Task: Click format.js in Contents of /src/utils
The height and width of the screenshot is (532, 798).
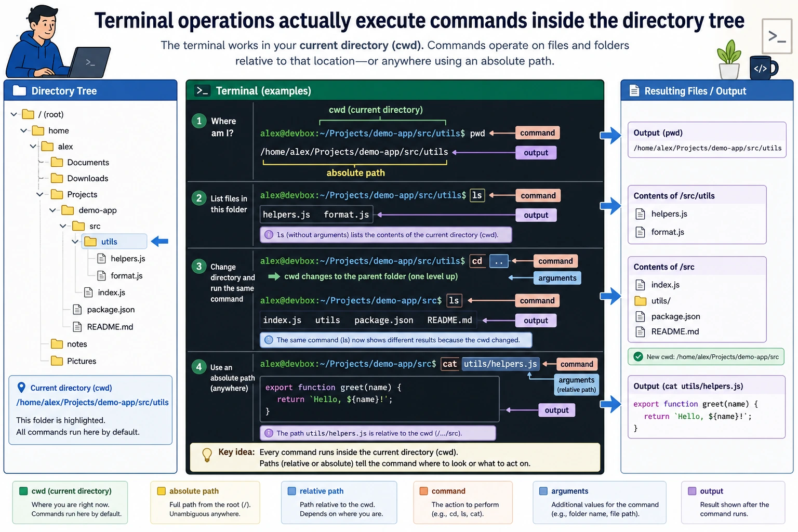Action: tap(668, 232)
